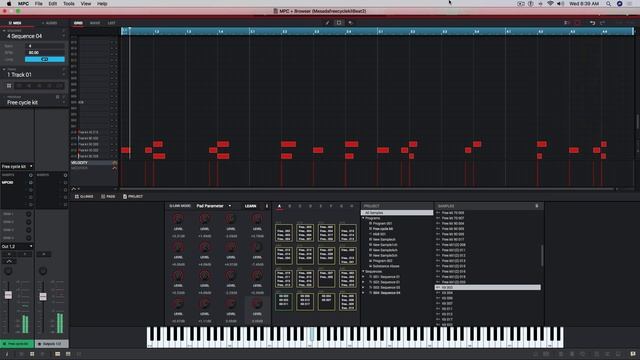Click the grid view icon in bottom toolbar

pos(32,354)
